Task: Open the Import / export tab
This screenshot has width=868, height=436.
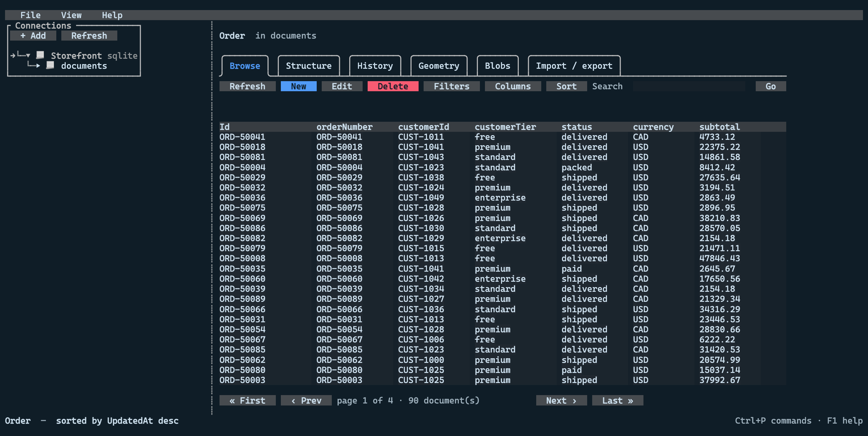Action: click(x=574, y=66)
